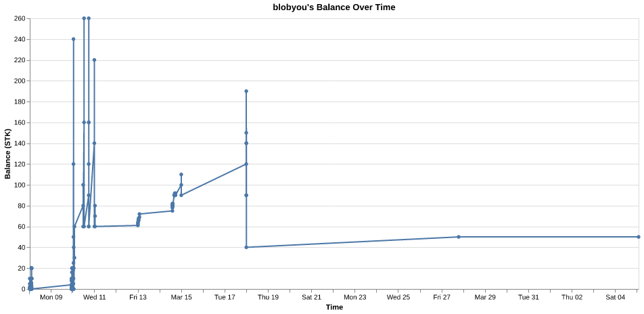The height and width of the screenshot is (314, 644).
Task: Click the 72 STK data point at Fri 13
Action: (139, 214)
